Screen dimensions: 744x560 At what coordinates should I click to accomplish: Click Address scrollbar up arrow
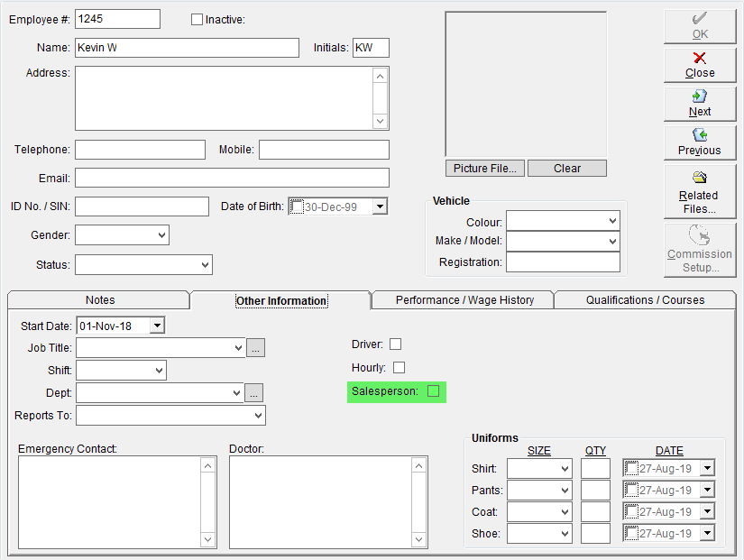[380, 76]
